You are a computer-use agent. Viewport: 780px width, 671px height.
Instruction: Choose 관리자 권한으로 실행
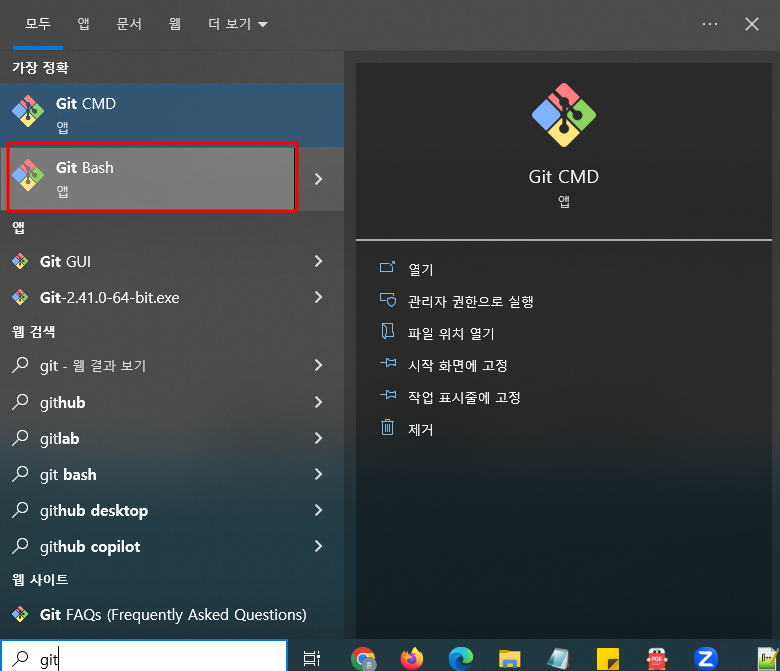[x=471, y=301]
